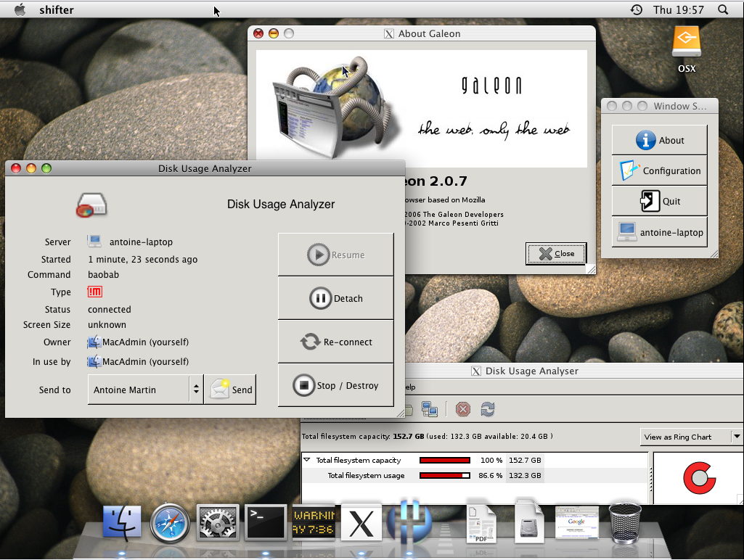Viewport: 744px width, 560px height.
Task: Click scan remote folder icon in Analyser toolbar
Action: [430, 409]
